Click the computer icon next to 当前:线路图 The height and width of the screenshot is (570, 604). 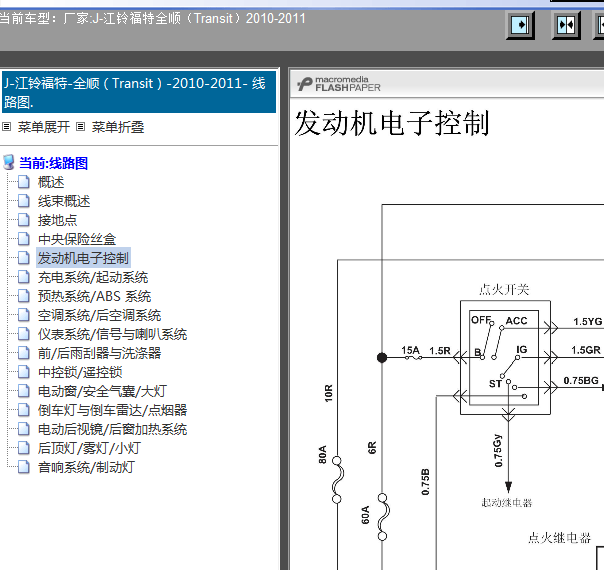pos(9,163)
